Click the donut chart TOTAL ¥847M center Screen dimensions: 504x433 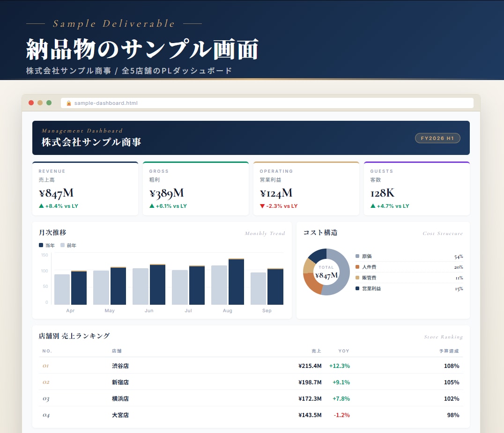[326, 272]
